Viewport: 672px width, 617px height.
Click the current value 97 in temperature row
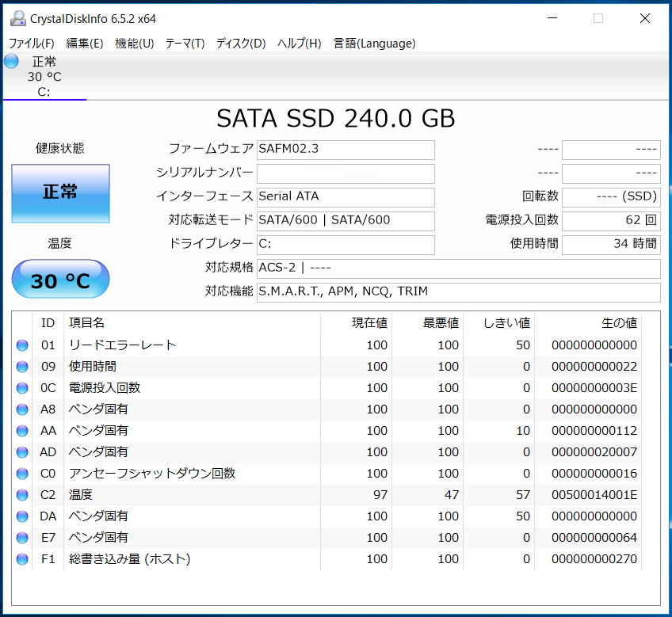[x=380, y=495]
